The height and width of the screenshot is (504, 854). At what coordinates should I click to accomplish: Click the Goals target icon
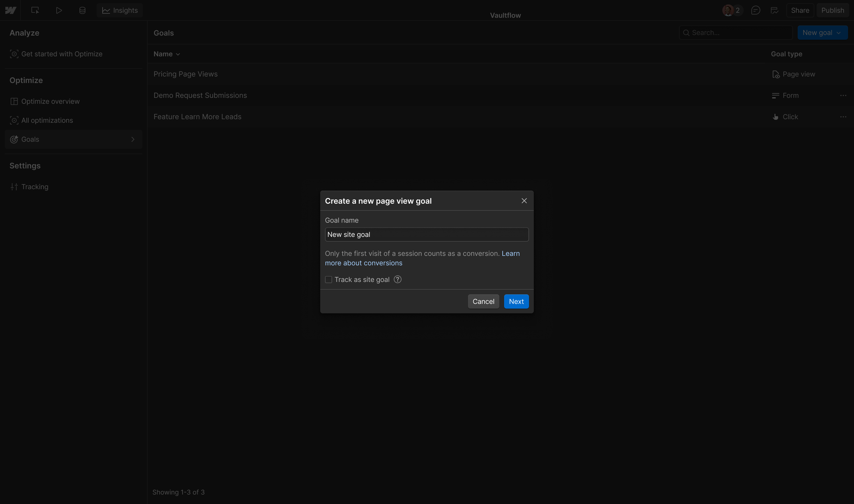tap(14, 139)
